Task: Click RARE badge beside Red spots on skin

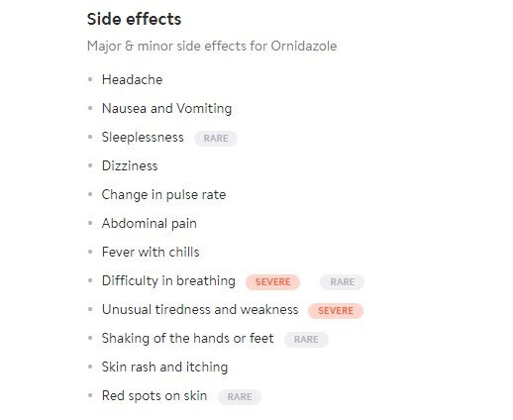Action: 240,397
